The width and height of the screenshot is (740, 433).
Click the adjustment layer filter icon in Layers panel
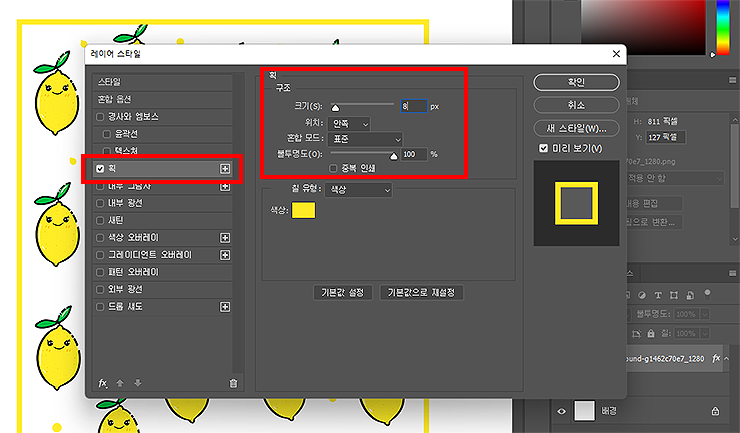coord(642,295)
